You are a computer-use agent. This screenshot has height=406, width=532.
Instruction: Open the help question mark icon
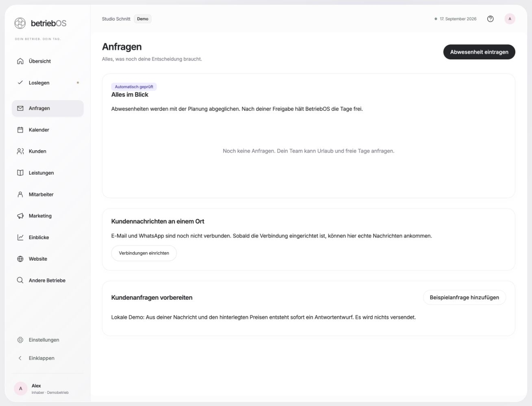click(x=491, y=19)
